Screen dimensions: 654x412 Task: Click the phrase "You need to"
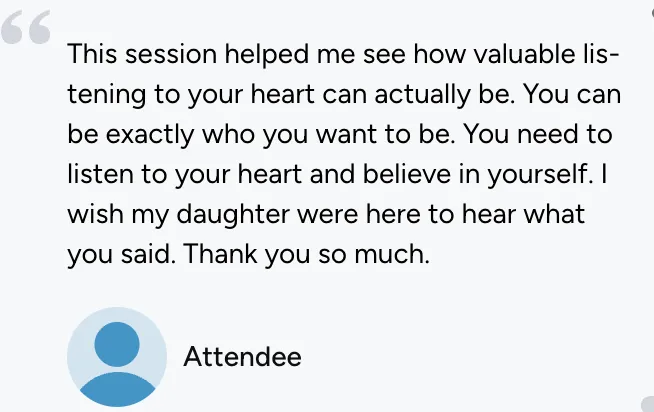(x=538, y=134)
